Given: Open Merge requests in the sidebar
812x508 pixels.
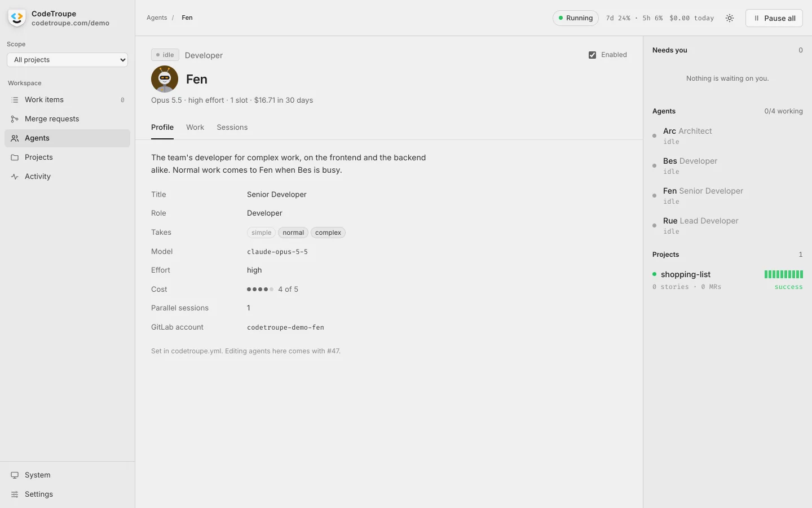Looking at the screenshot, I should (x=67, y=119).
